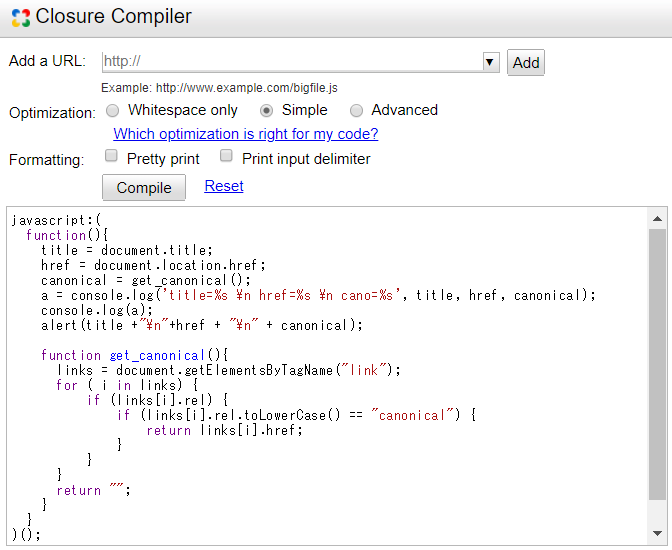672x550 pixels.
Task: Toggle the Print input delimiter checkbox
Action: tap(227, 157)
